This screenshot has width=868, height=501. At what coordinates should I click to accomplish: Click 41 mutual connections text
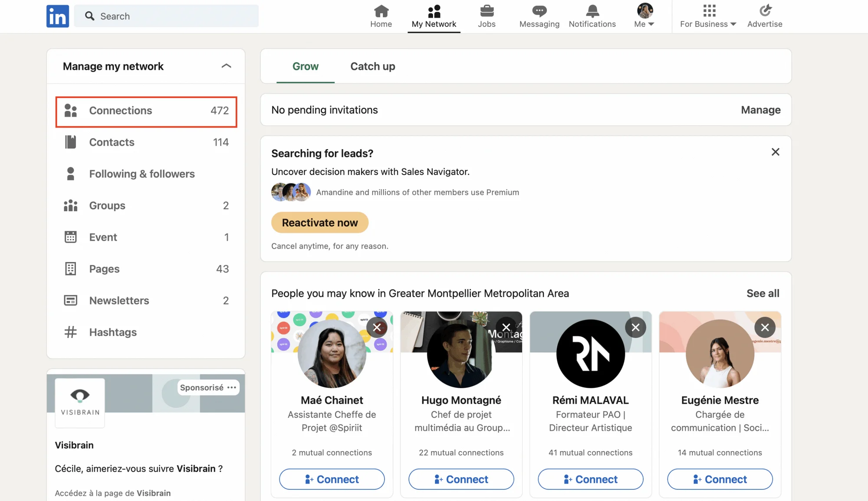click(x=591, y=453)
